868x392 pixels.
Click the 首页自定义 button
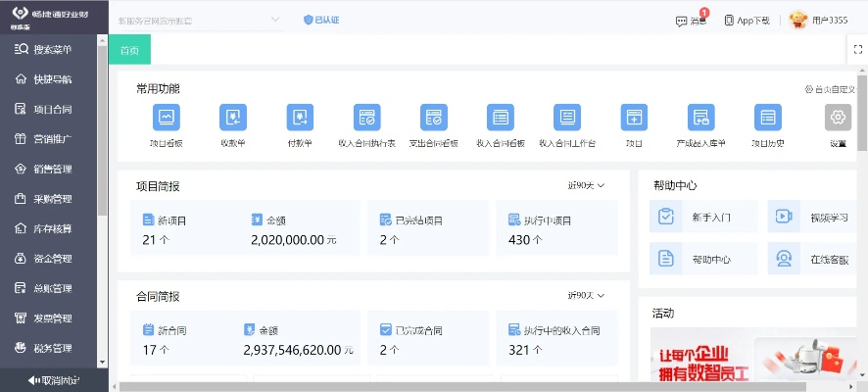click(830, 89)
